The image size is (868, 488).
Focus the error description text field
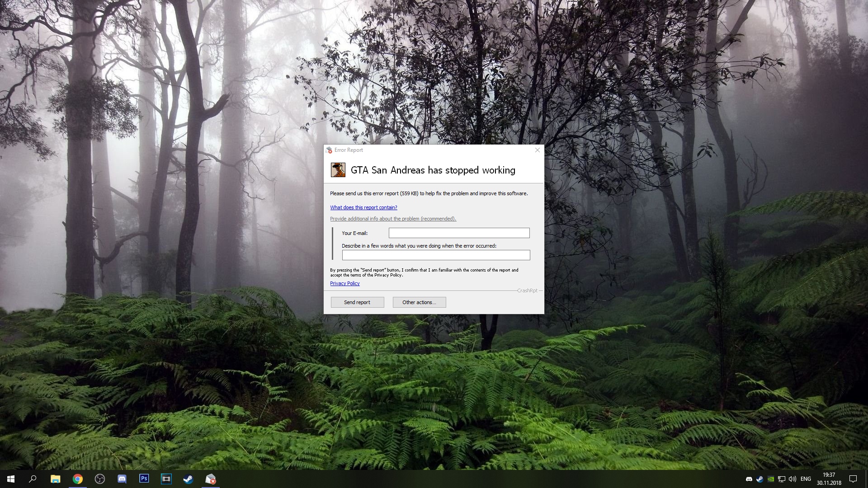(x=436, y=255)
